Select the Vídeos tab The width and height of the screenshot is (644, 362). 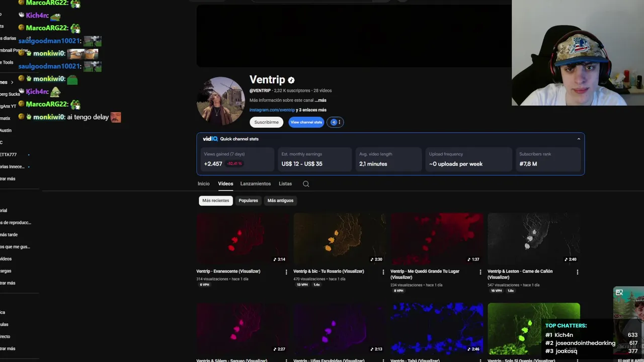pos(225,184)
